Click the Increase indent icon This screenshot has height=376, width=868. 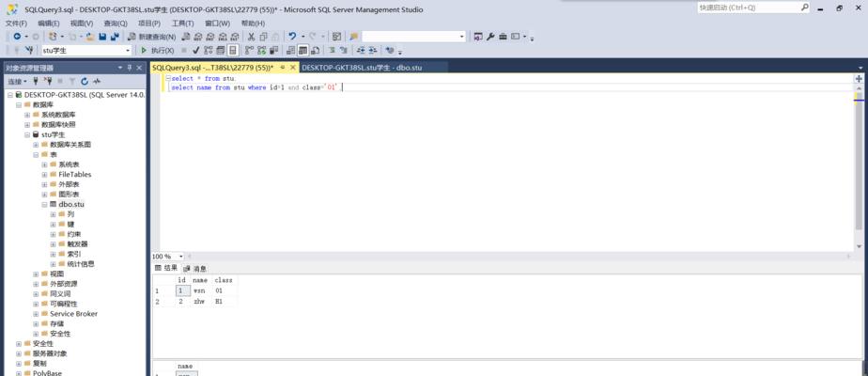click(x=373, y=51)
